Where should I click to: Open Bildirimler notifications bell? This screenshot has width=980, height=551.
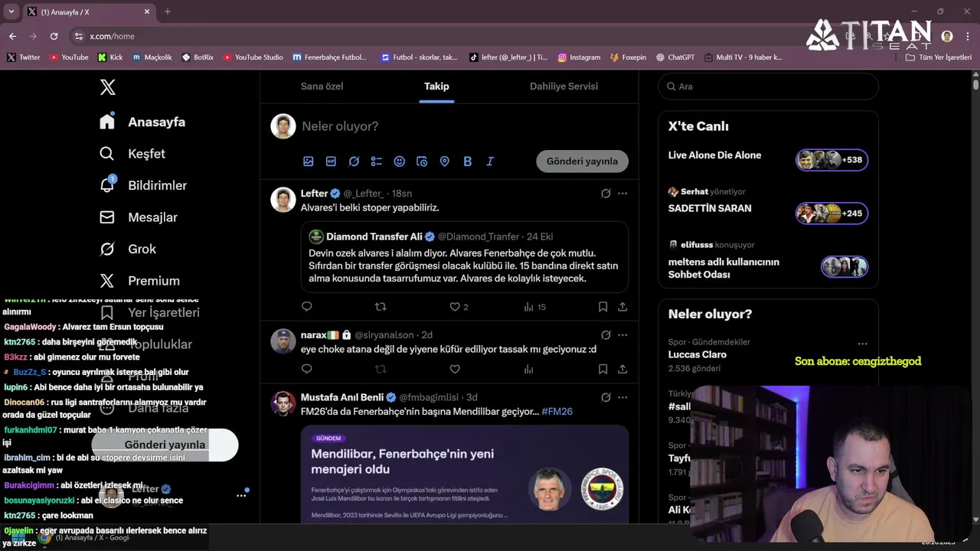(144, 185)
